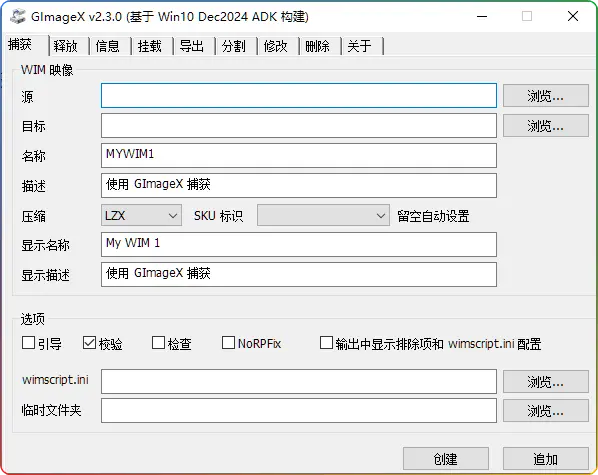
Task: Click the 显示名称 field with My WIM 1
Action: [x=299, y=245]
